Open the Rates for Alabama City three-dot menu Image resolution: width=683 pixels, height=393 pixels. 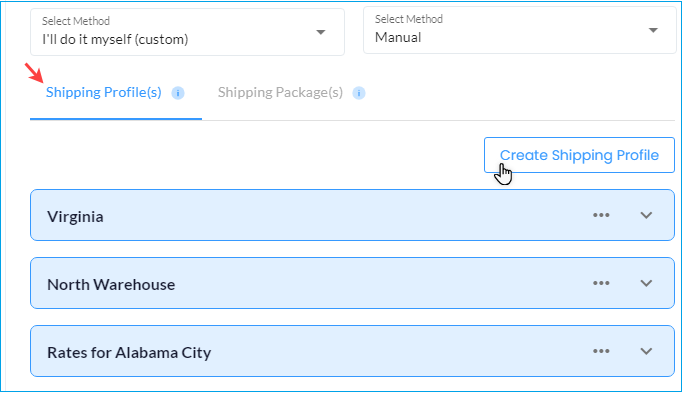pyautogui.click(x=601, y=351)
